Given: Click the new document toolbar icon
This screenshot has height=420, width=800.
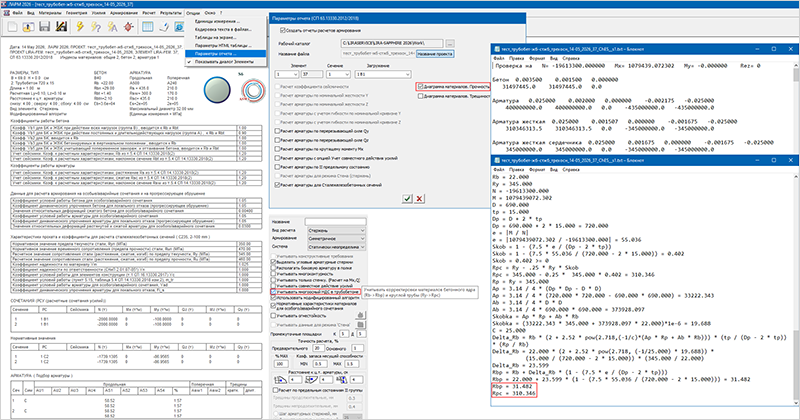Looking at the screenshot, I should 12,26.
